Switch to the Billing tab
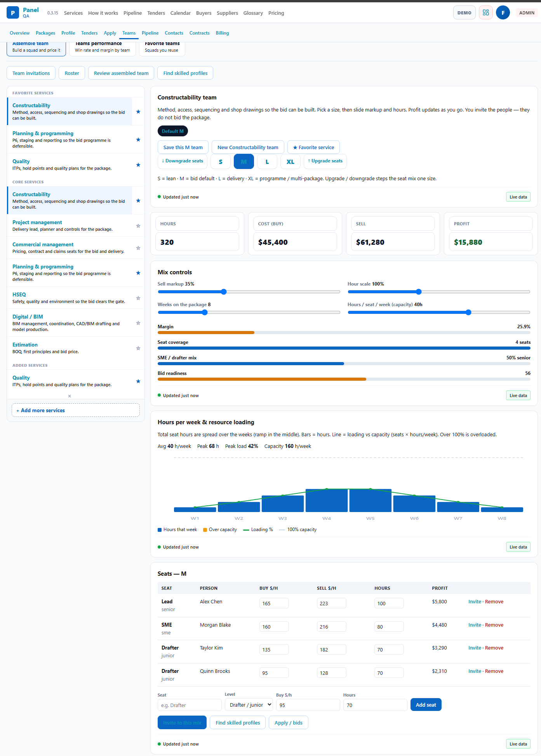This screenshot has height=756, width=541. (222, 33)
